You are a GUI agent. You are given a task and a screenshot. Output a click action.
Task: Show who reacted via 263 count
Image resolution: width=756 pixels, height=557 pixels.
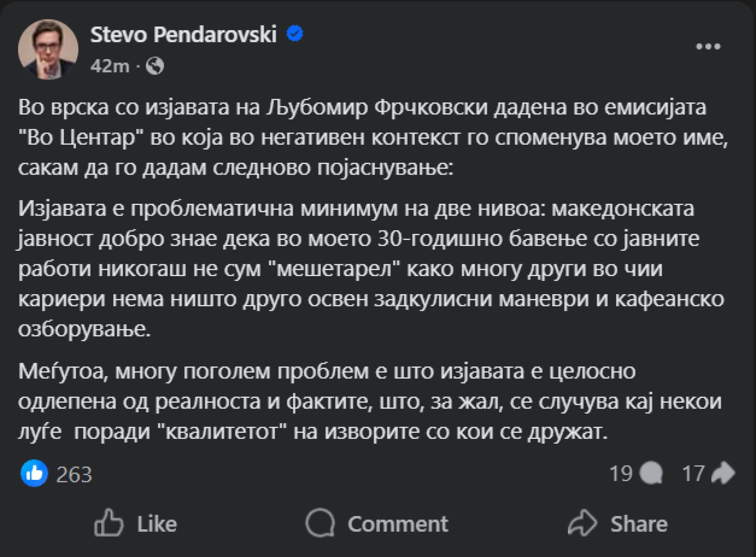pos(74,474)
